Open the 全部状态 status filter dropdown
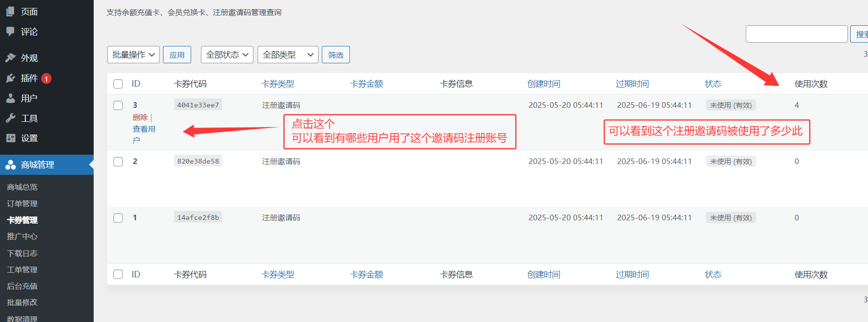 coord(227,55)
